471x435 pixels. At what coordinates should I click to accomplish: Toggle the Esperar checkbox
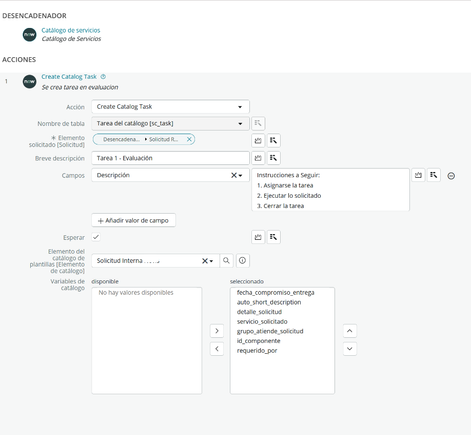click(96, 237)
